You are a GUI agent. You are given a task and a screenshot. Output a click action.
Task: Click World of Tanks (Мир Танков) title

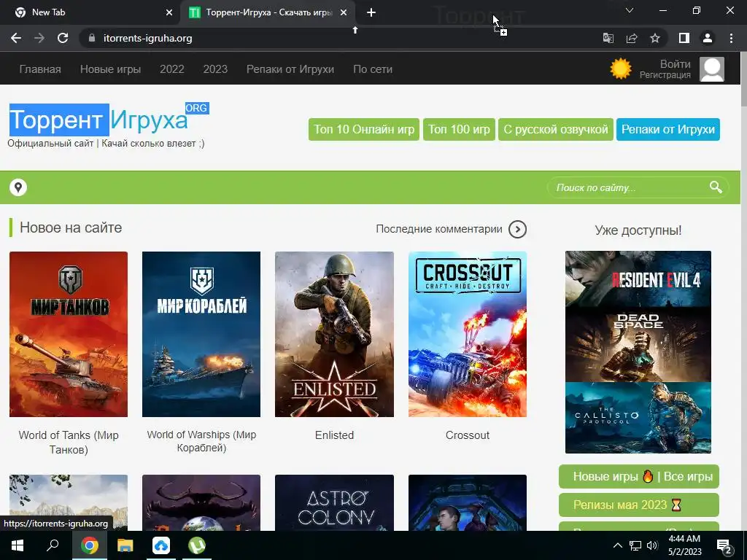pyautogui.click(x=69, y=442)
